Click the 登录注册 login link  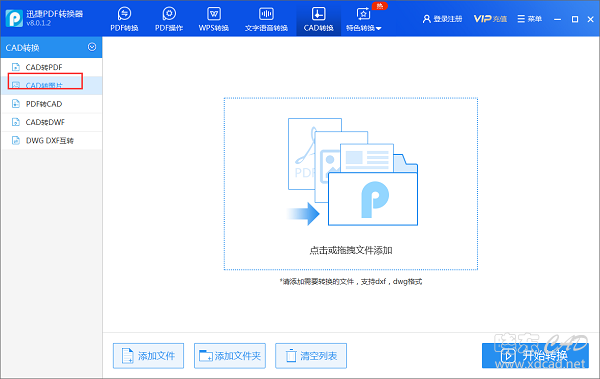click(442, 19)
